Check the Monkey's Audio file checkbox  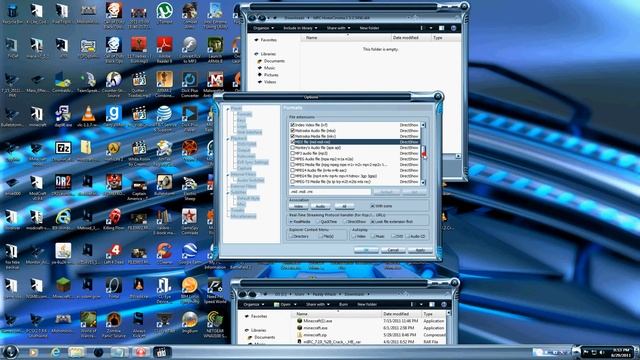tap(292, 148)
